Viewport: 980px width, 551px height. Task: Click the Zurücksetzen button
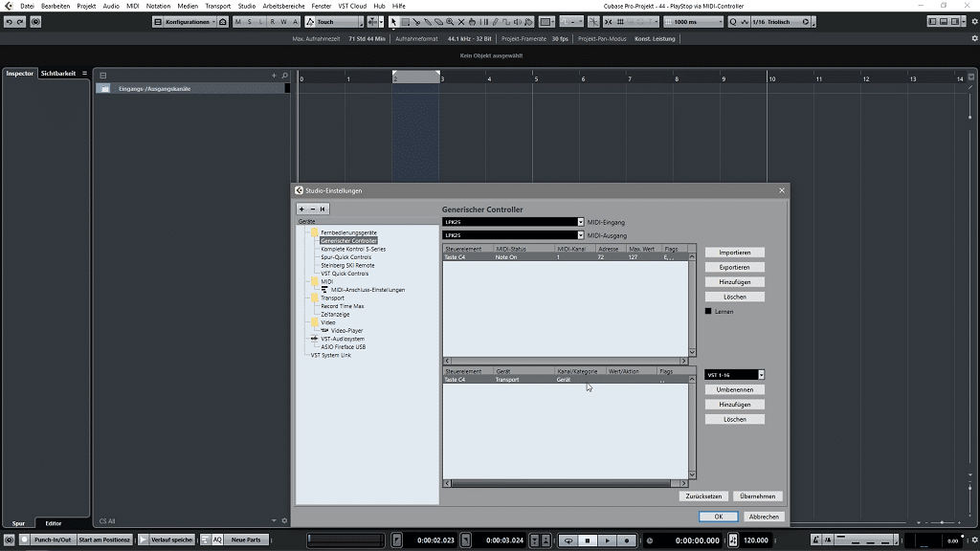703,496
